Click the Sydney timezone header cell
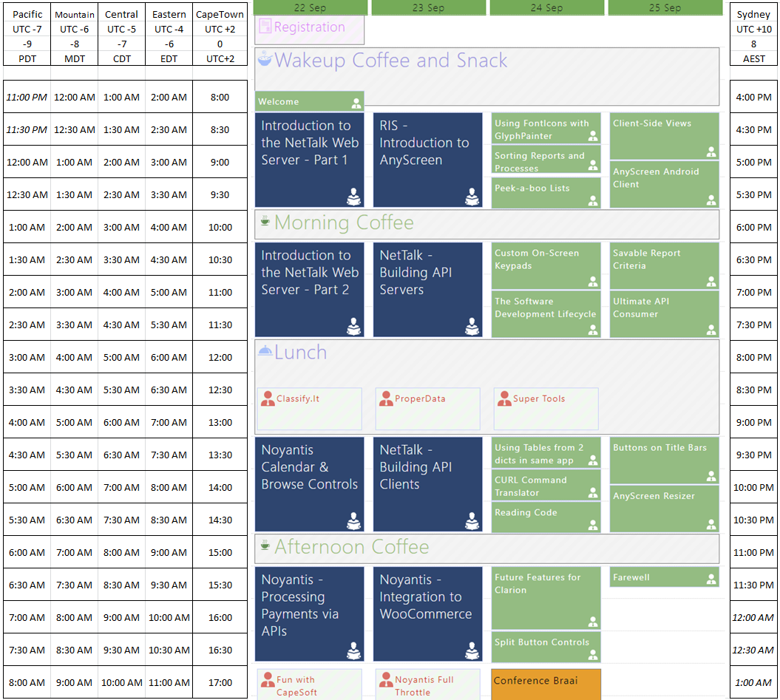The width and height of the screenshot is (780, 700). (753, 15)
